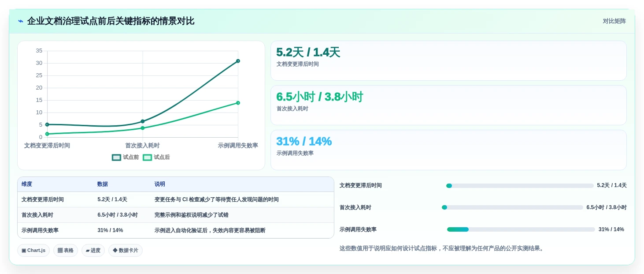Click chart axis label 文档变更滞后时间
644x274 pixels.
pos(47,146)
